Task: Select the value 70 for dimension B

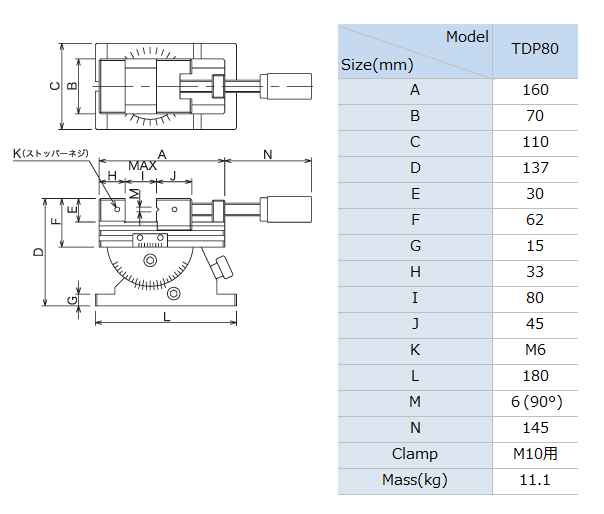Action: 535,116
